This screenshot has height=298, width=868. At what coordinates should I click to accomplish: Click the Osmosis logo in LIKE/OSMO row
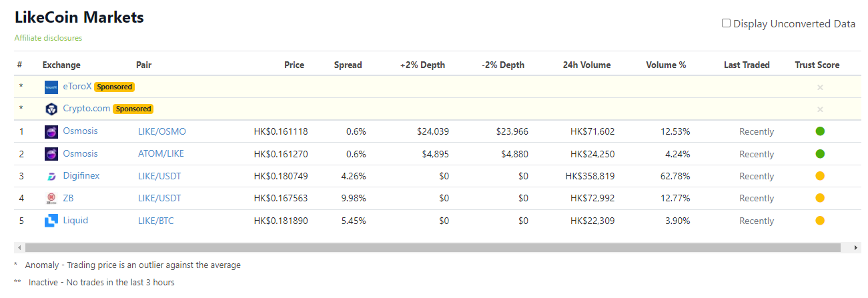point(51,131)
